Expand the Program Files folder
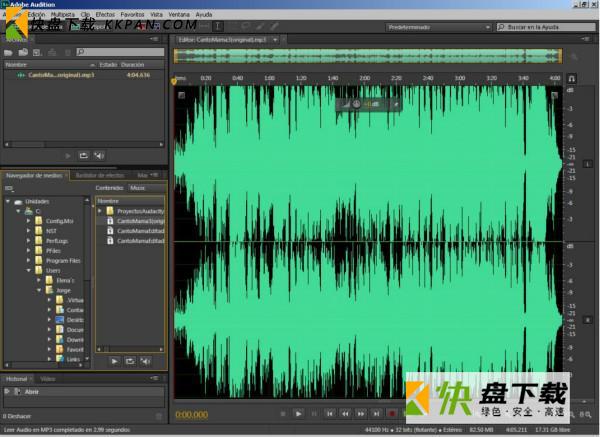This screenshot has width=600, height=437. pyautogui.click(x=28, y=261)
